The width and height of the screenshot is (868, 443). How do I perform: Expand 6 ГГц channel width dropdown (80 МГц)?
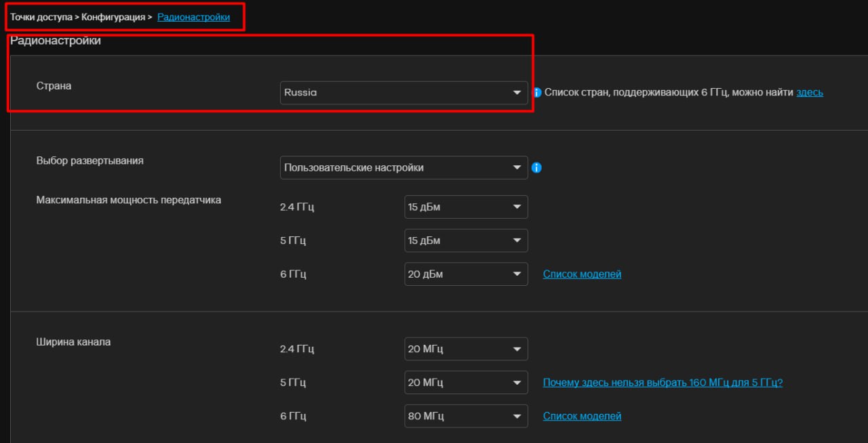(466, 416)
